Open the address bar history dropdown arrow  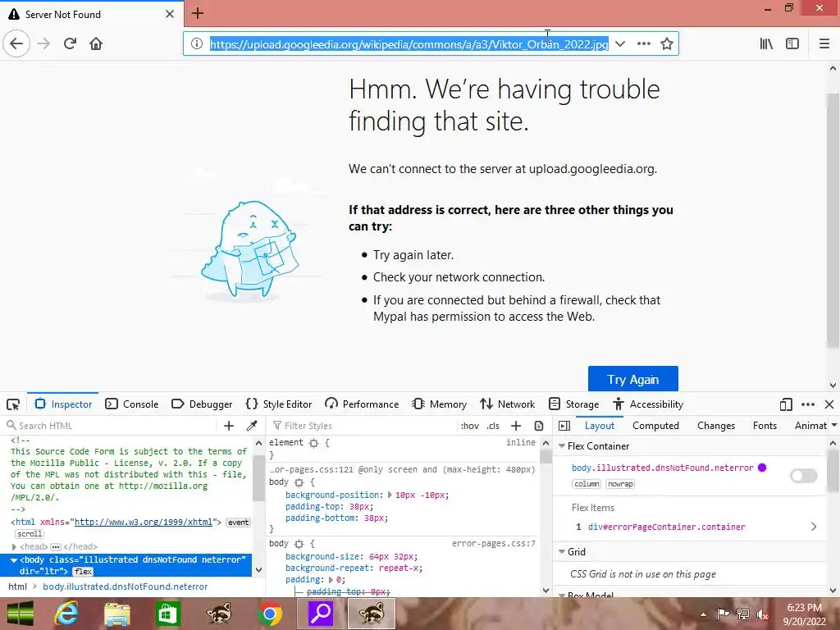pyautogui.click(x=620, y=44)
